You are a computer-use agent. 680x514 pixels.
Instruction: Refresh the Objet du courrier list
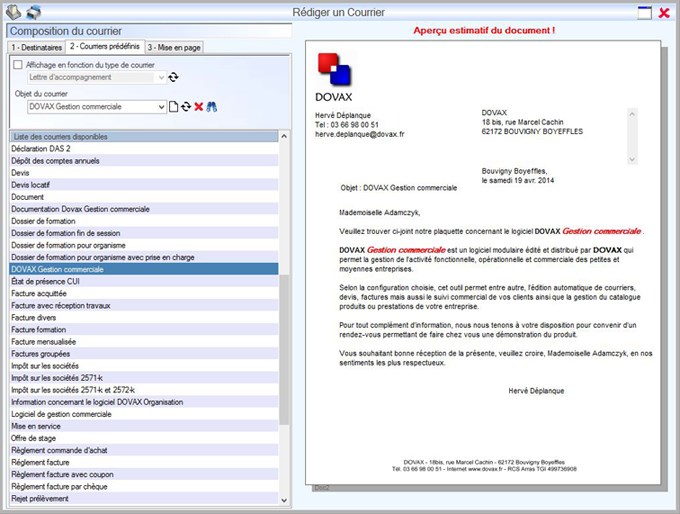point(186,107)
